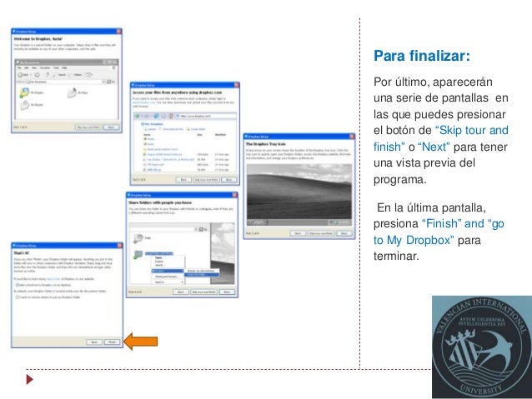This screenshot has width=532, height=399.
Task: Click Back in the "That's it!" window
Action: point(94,342)
